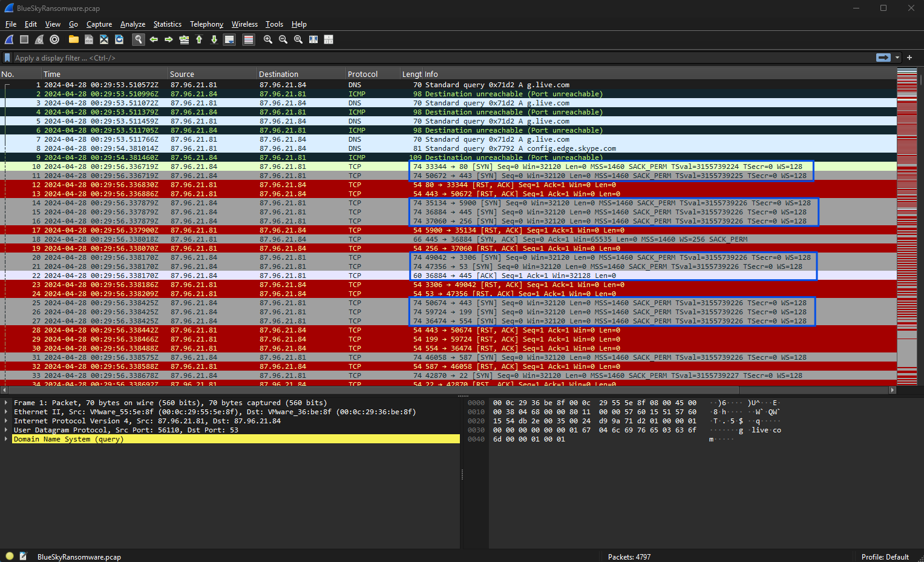Click the display filter bookmark icon

click(x=7, y=58)
